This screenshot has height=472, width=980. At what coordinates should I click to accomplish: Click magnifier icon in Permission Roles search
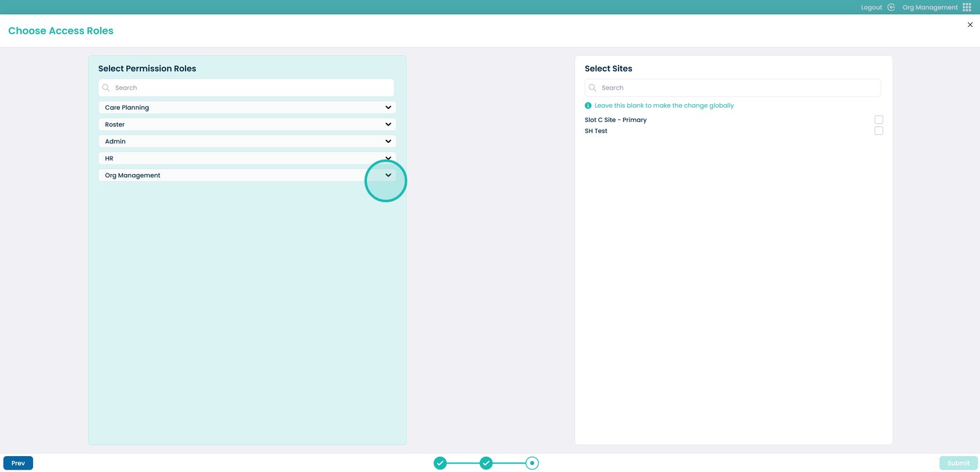(x=106, y=88)
